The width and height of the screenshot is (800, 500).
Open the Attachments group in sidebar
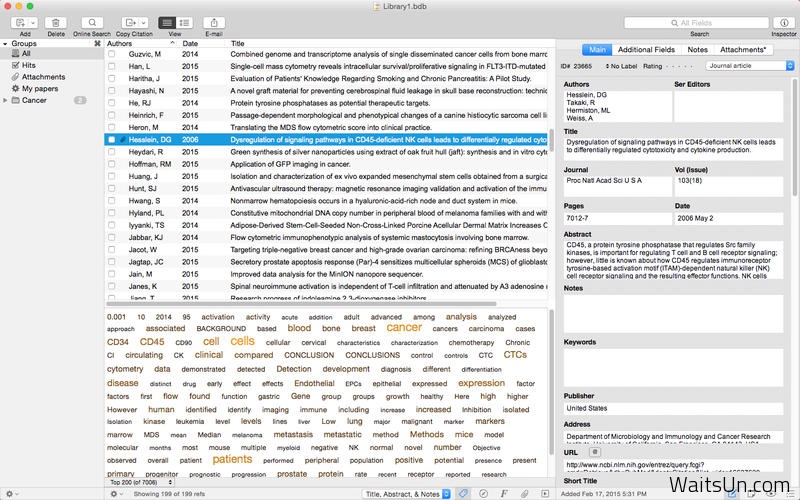pos(52,77)
